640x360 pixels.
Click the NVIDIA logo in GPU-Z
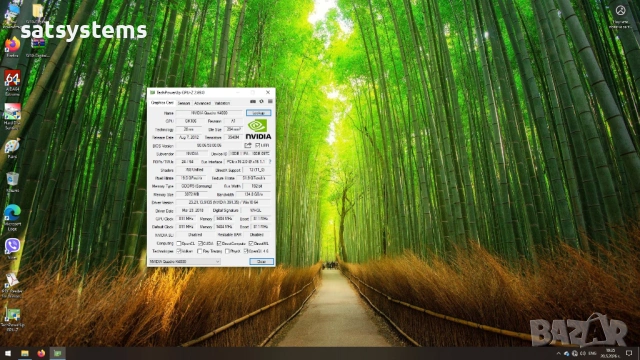tap(258, 129)
